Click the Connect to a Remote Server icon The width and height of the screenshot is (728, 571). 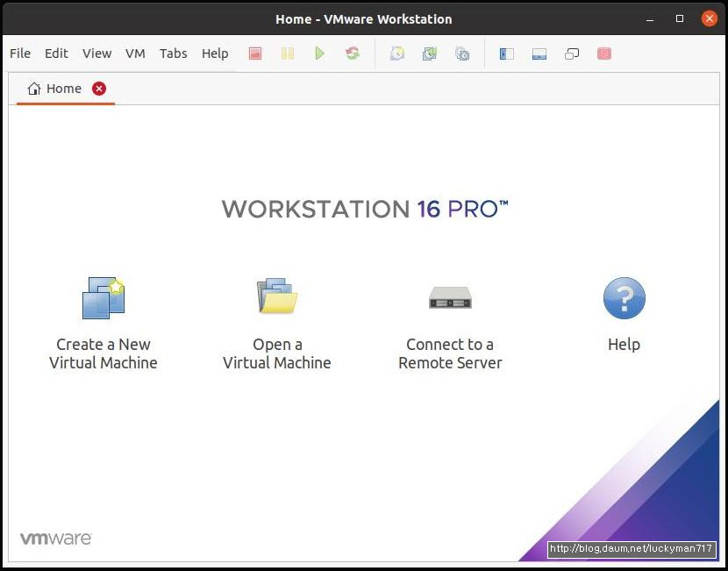click(x=450, y=297)
